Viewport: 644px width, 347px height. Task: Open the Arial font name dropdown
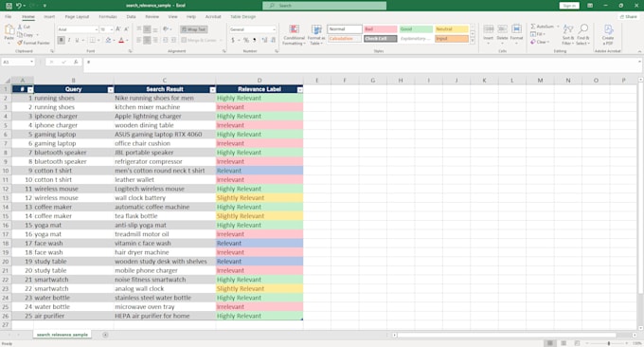coord(97,29)
